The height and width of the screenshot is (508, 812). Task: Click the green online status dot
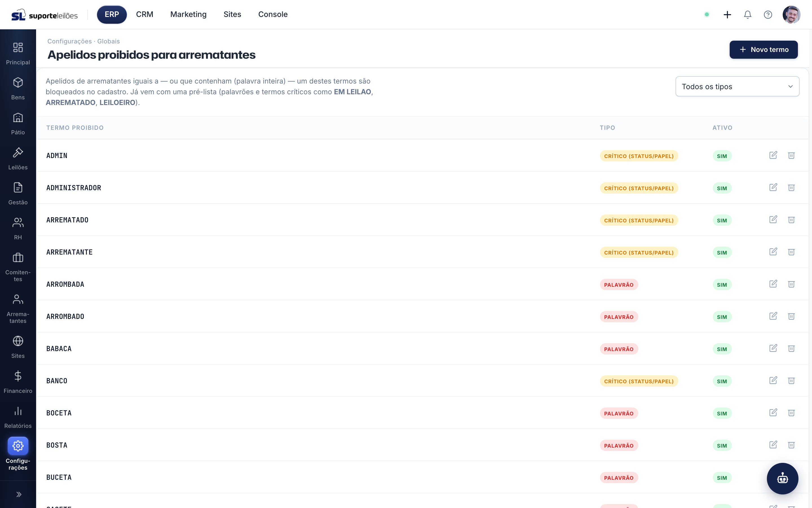click(x=707, y=14)
